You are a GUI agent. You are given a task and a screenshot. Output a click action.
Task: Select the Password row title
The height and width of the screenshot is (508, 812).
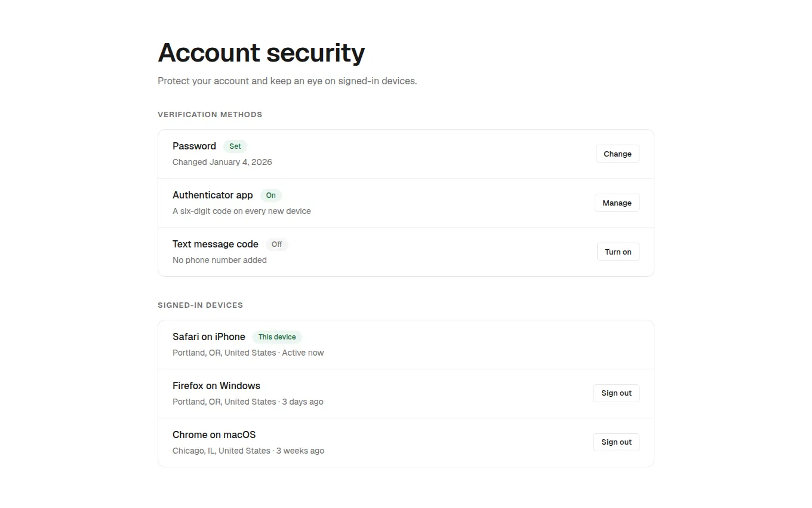[x=194, y=146]
